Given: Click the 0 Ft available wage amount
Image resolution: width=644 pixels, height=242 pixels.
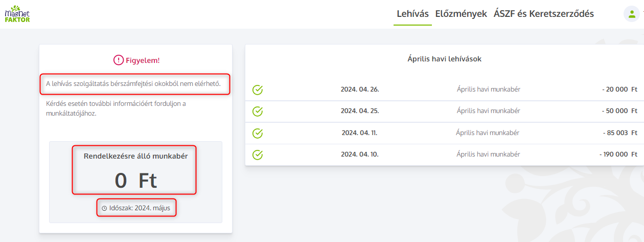Looking at the screenshot, I should 135,180.
